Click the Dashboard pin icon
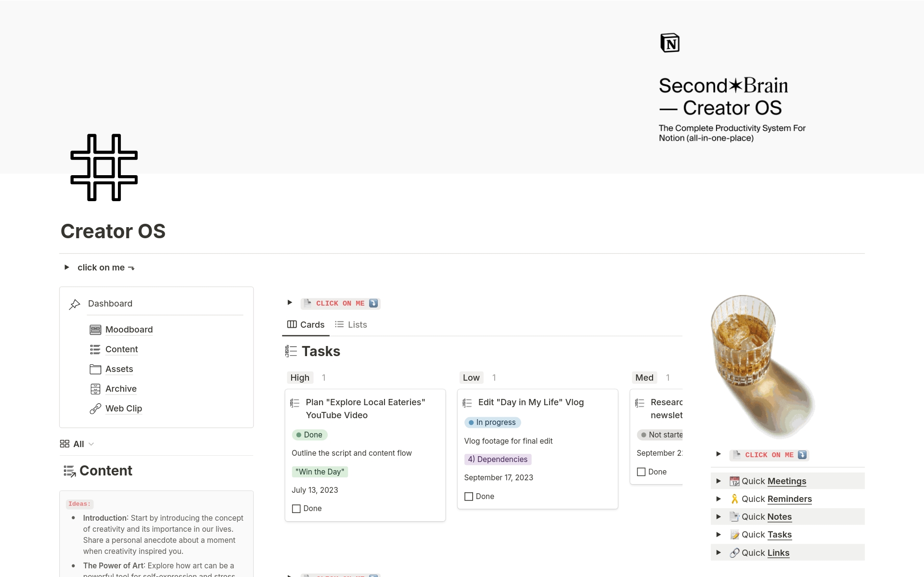The height and width of the screenshot is (577, 924). point(75,304)
